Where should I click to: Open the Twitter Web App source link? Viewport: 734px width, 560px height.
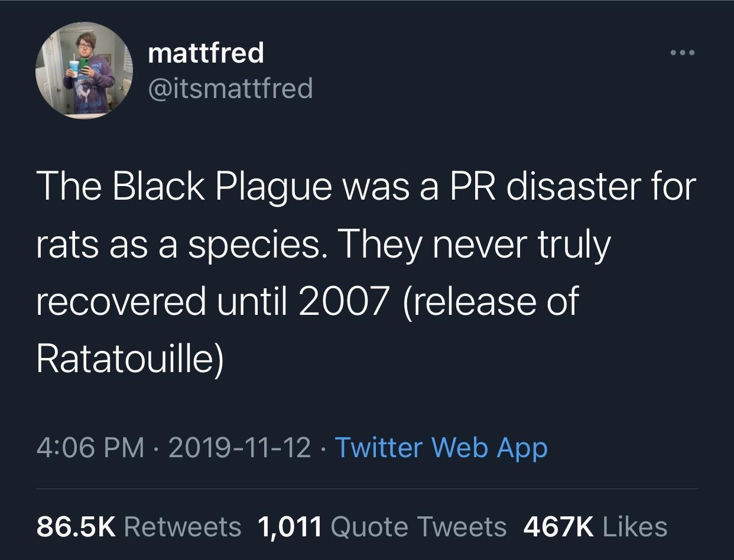coord(441,447)
